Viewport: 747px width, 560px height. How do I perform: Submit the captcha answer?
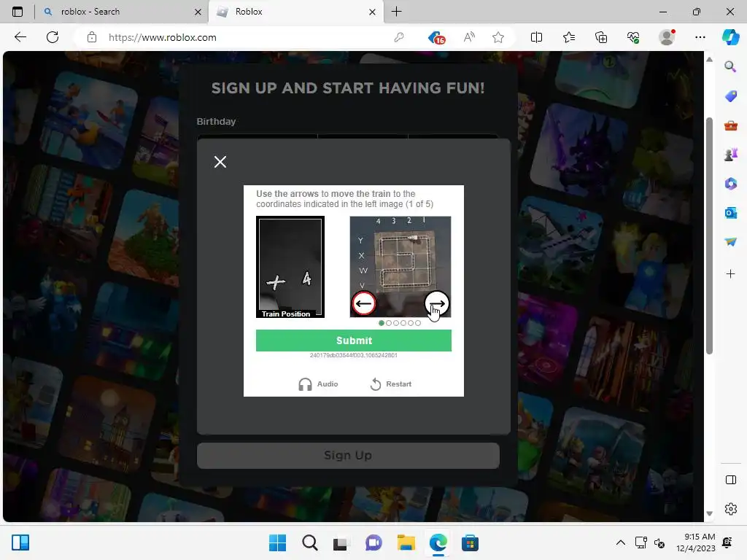(x=354, y=341)
